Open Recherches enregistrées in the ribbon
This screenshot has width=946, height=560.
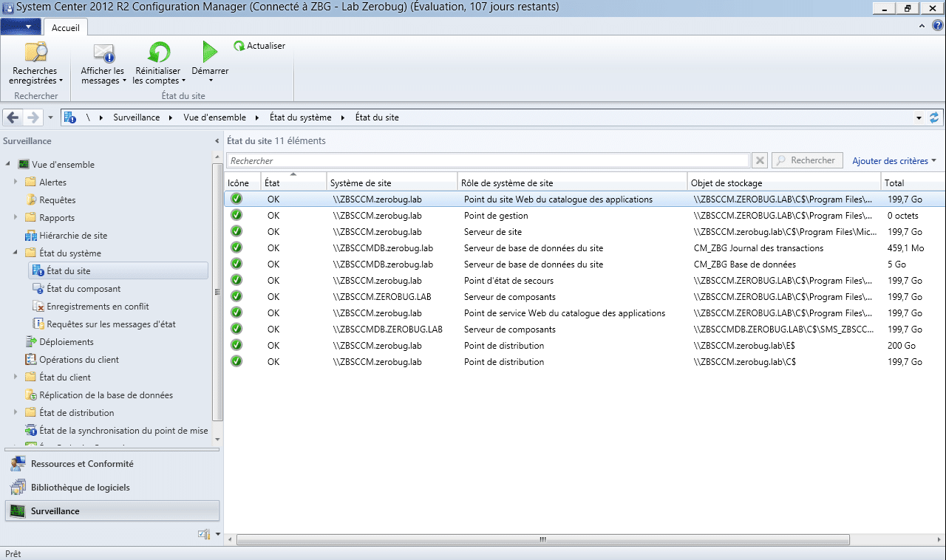tap(35, 64)
